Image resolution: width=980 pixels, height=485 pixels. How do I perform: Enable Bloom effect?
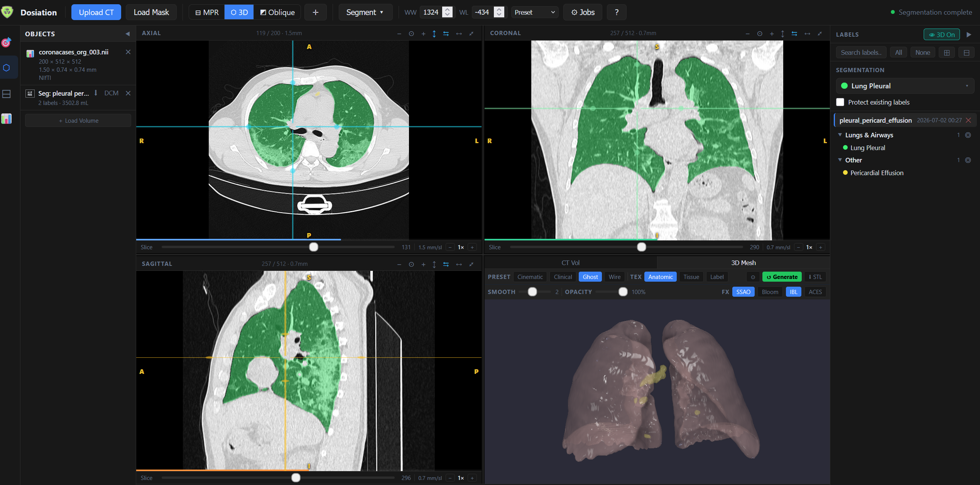(x=770, y=292)
